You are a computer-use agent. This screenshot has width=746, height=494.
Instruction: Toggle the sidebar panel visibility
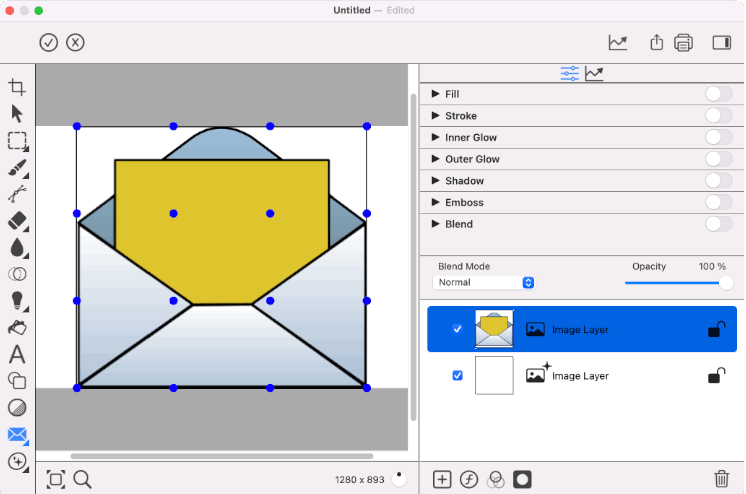722,42
